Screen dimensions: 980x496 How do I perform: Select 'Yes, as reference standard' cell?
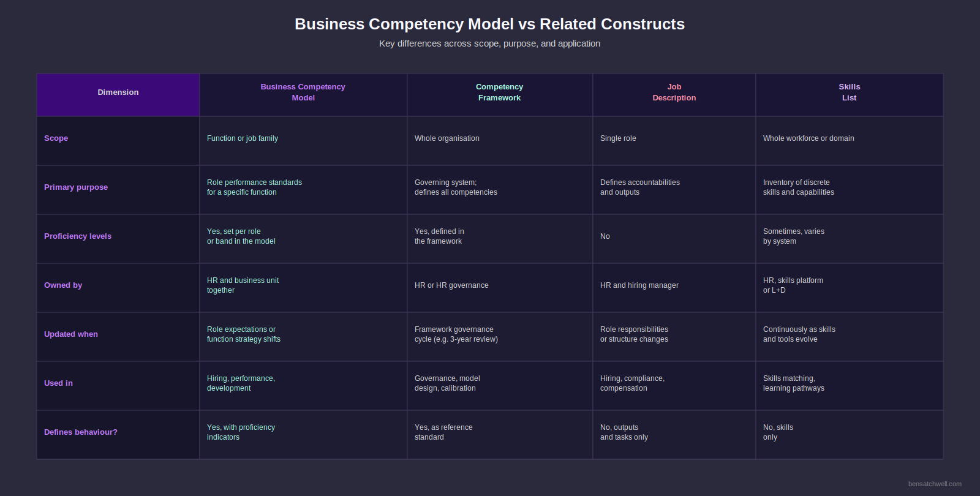coord(500,435)
